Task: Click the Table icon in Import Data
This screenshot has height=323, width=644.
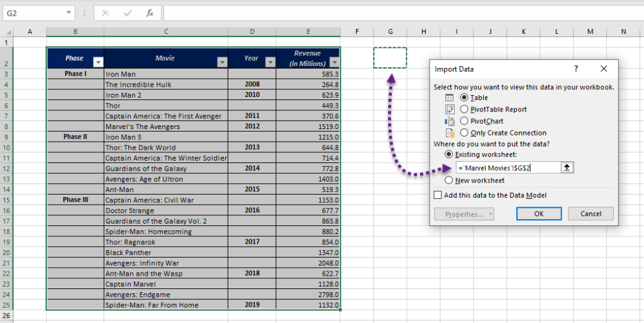Action: pyautogui.click(x=449, y=98)
